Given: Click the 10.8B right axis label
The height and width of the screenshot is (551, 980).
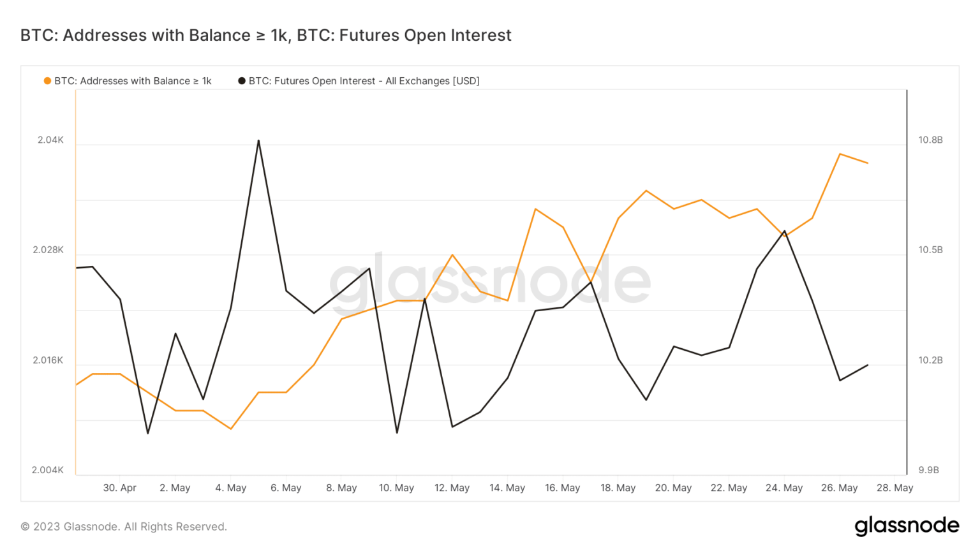Looking at the screenshot, I should tap(930, 140).
